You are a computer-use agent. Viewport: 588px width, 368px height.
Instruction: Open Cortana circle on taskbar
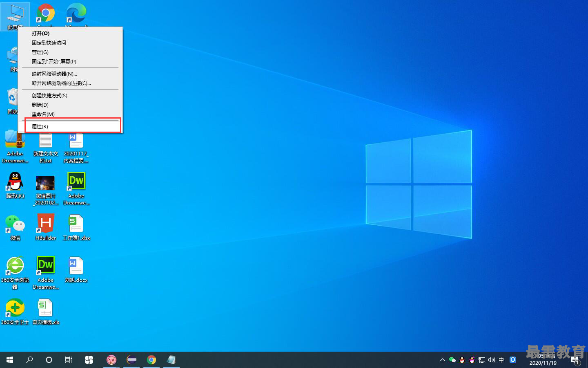coord(49,360)
